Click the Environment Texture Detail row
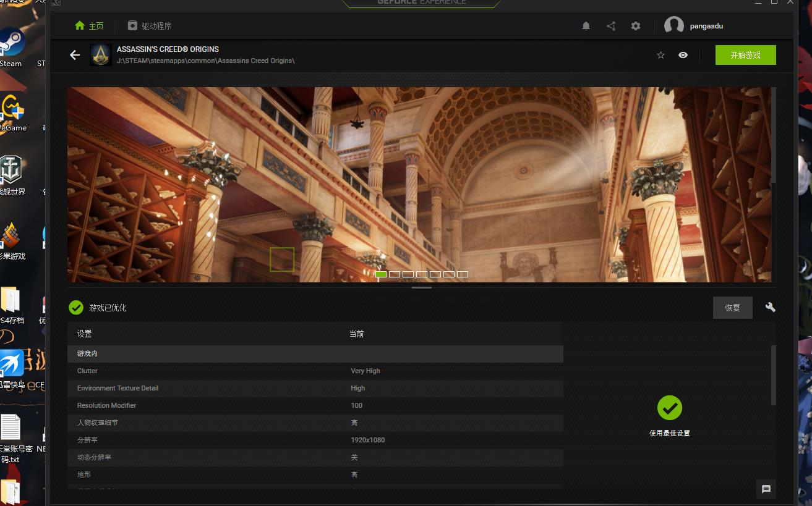 click(x=315, y=388)
